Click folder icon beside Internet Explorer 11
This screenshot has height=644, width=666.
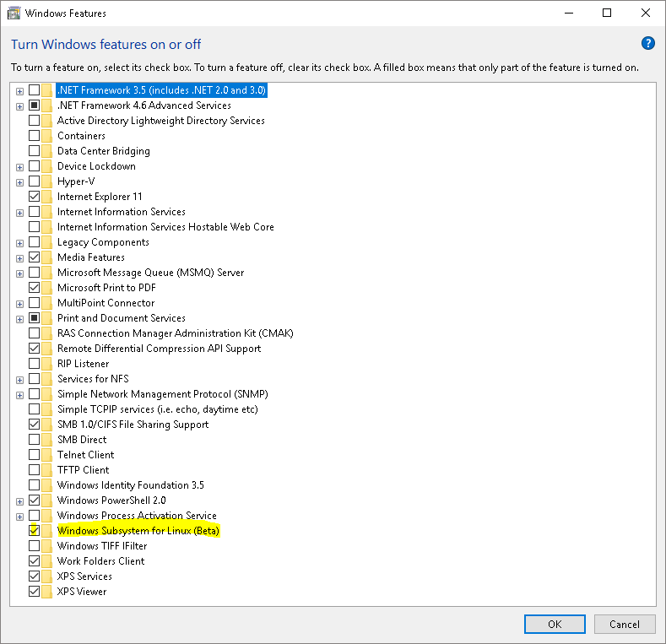coord(47,197)
